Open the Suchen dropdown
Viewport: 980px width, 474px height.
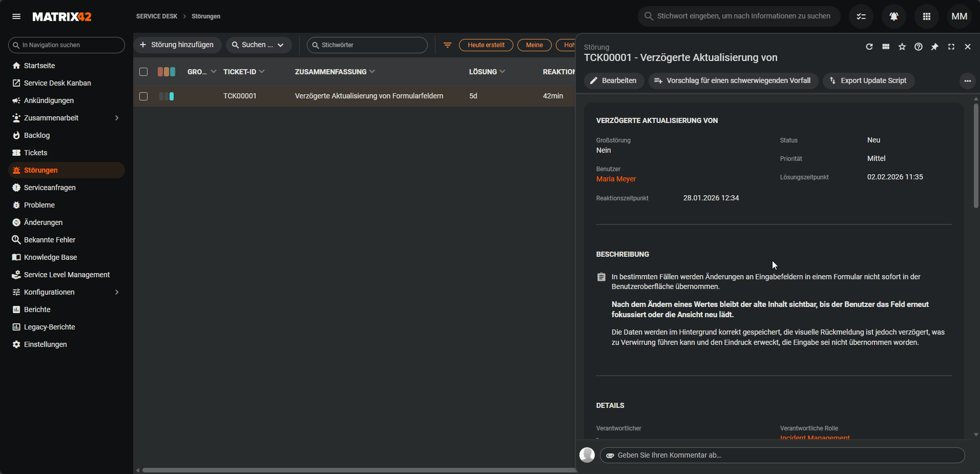tap(259, 45)
